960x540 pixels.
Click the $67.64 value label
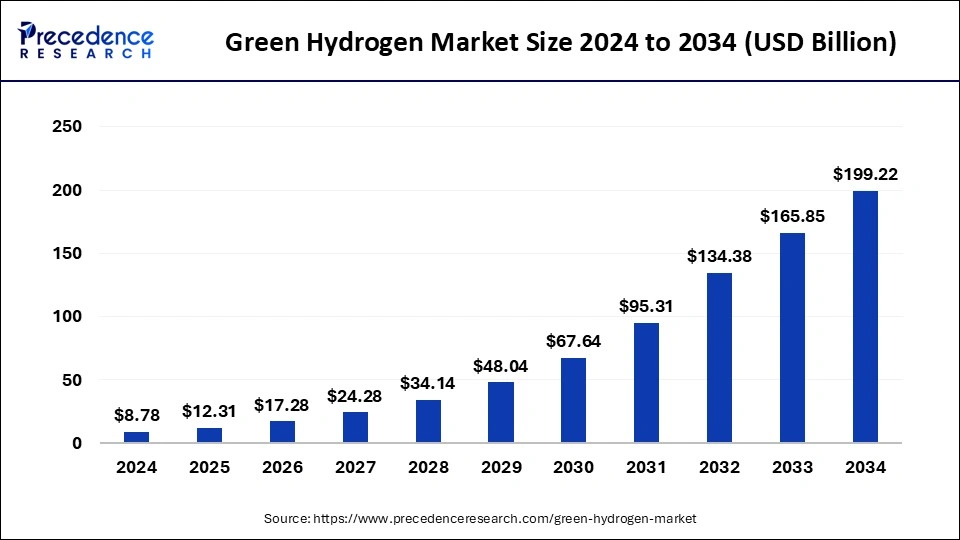point(573,341)
